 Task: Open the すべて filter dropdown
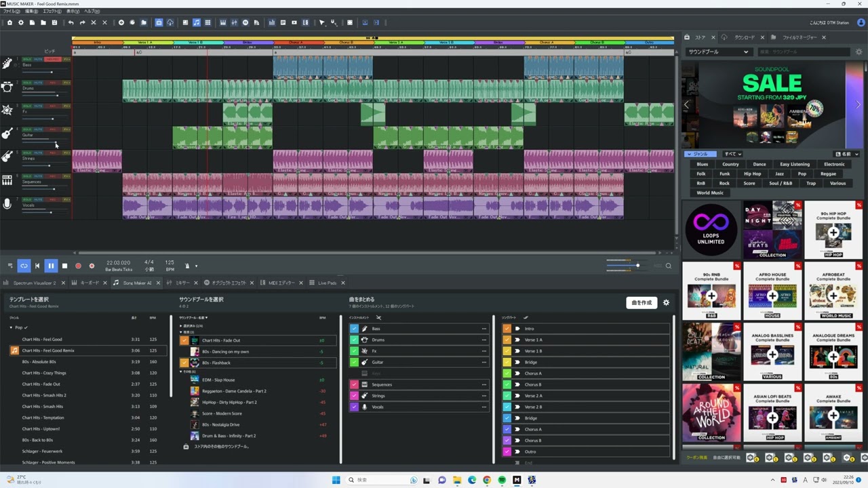point(732,154)
